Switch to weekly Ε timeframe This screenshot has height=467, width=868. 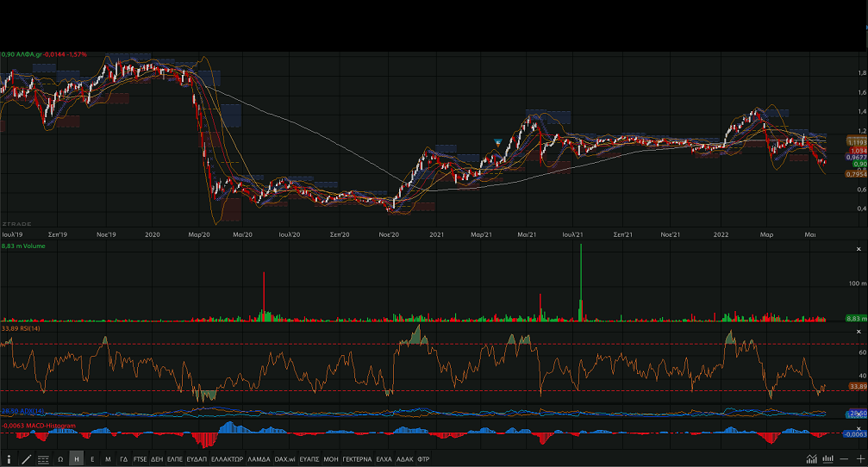92,459
